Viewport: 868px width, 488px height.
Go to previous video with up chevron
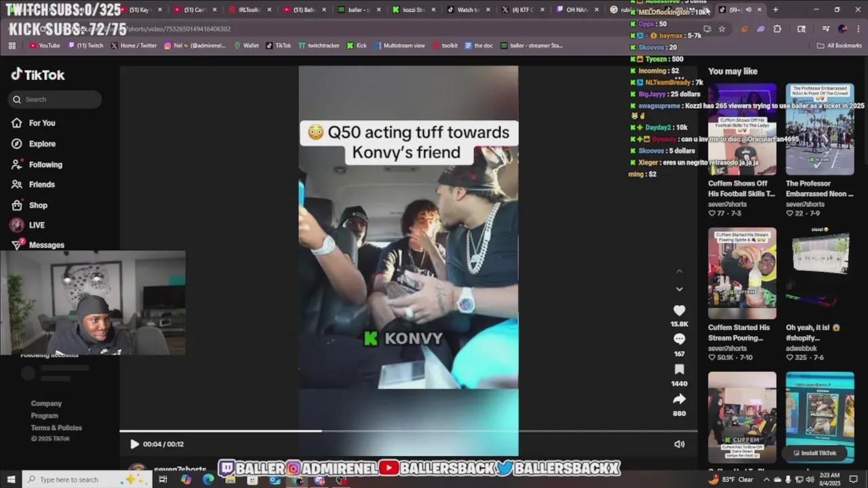click(679, 271)
